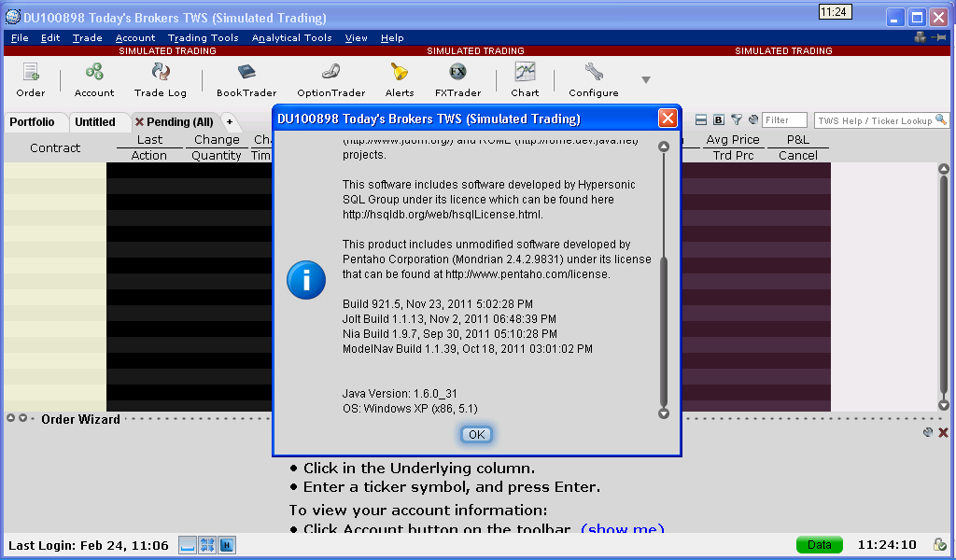The image size is (956, 560).
Task: Click dialog scrollbar up arrow
Action: pyautogui.click(x=664, y=147)
